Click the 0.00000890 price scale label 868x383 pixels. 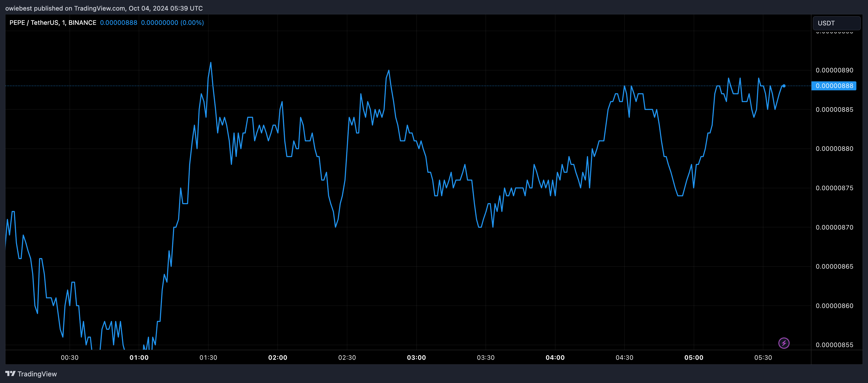(x=834, y=70)
